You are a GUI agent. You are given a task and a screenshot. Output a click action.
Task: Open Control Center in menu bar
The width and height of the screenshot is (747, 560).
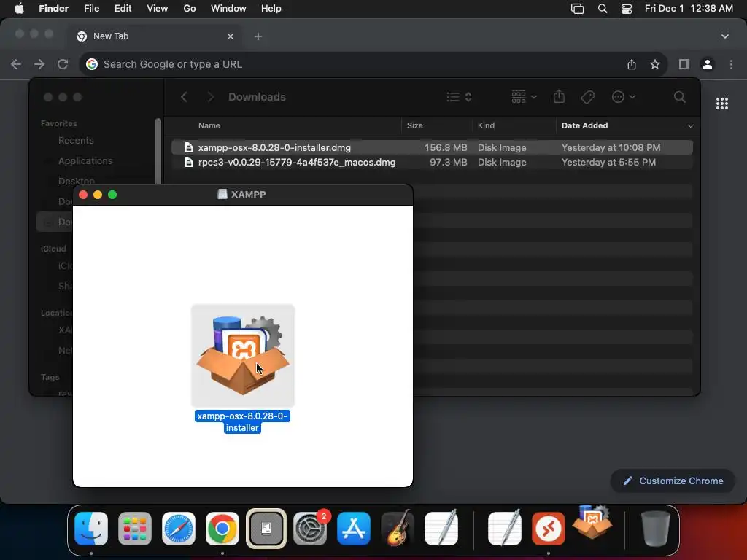(627, 9)
